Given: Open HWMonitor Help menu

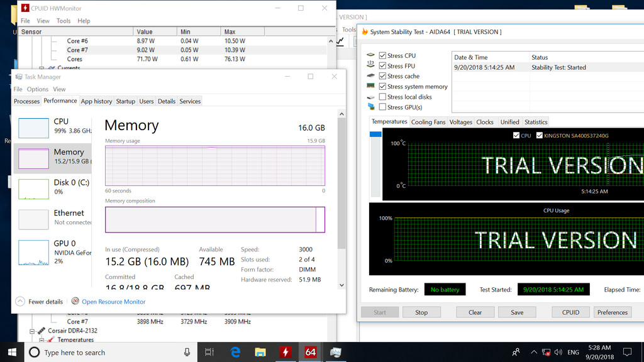Looking at the screenshot, I should pyautogui.click(x=84, y=21).
